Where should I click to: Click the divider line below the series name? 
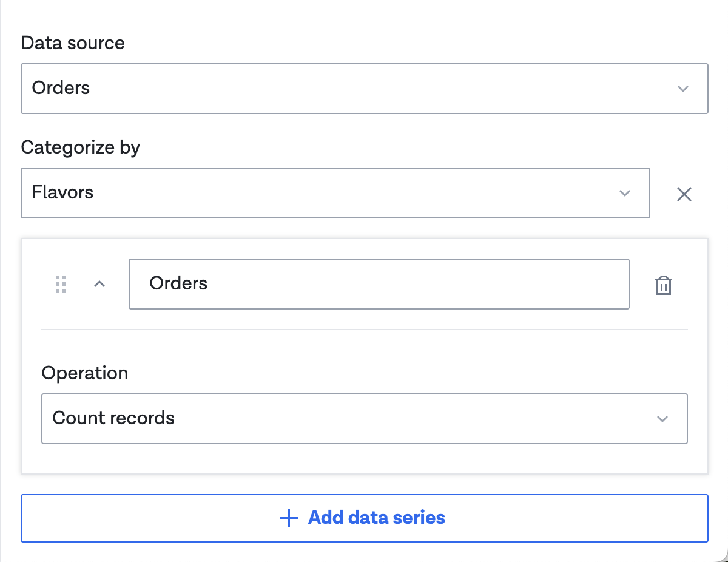coord(364,330)
